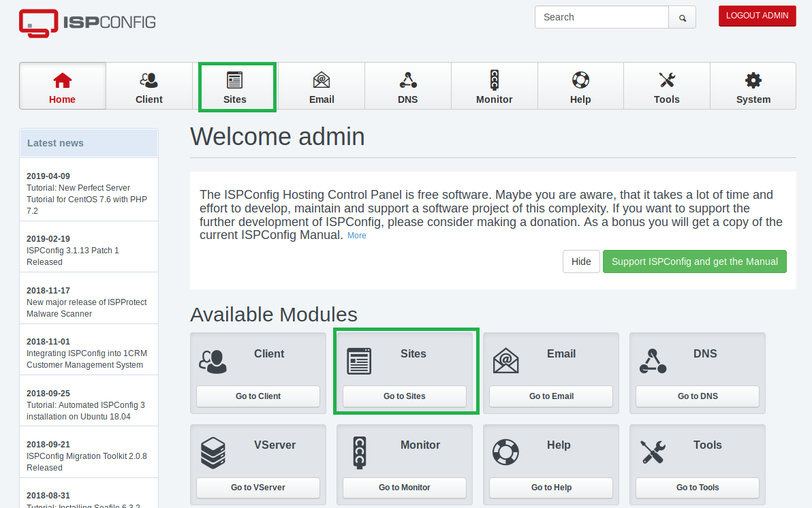Click the Email envelope icon in the toolbar
Screen dimensions: 812x508
pos(322,80)
